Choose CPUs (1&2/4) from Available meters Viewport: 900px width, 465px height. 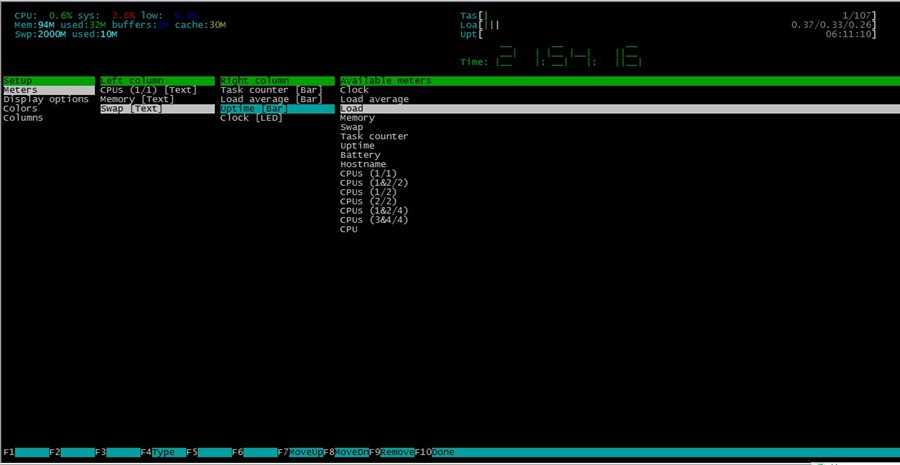click(x=374, y=211)
